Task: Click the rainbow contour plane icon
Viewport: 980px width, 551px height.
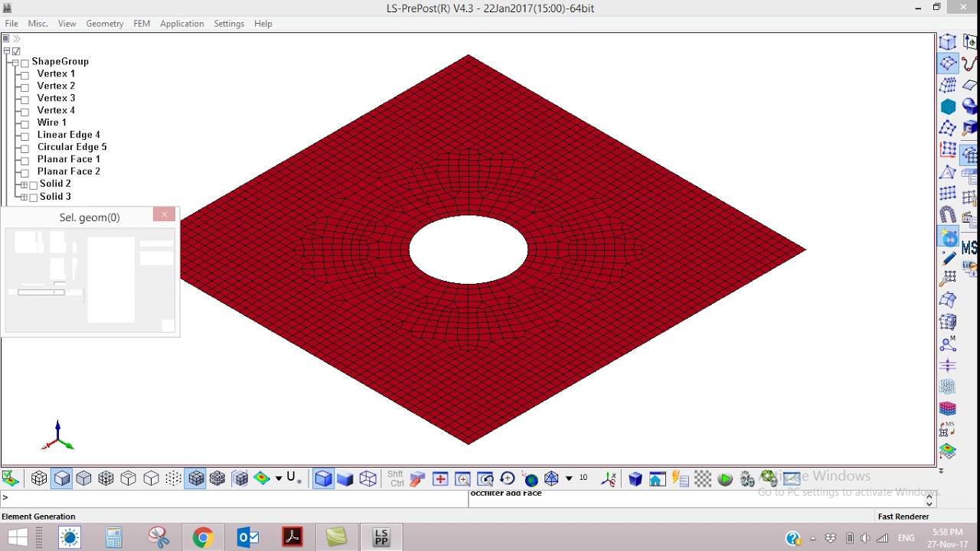Action: pos(262,479)
